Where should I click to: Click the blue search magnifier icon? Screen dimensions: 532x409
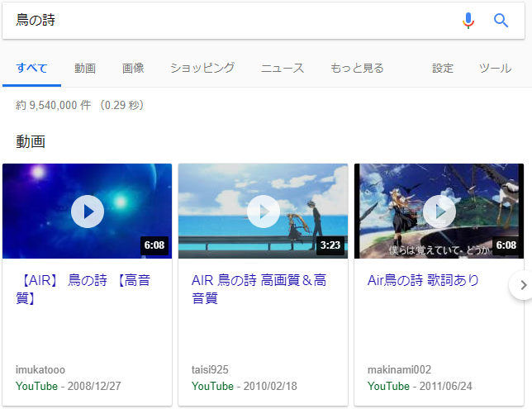point(501,21)
